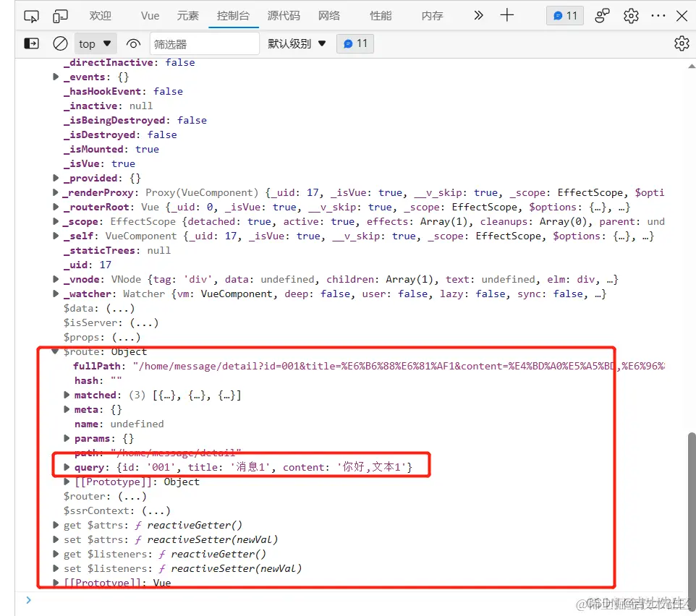696x616 pixels.
Task: Select the 控制台 tab
Action: pyautogui.click(x=234, y=16)
